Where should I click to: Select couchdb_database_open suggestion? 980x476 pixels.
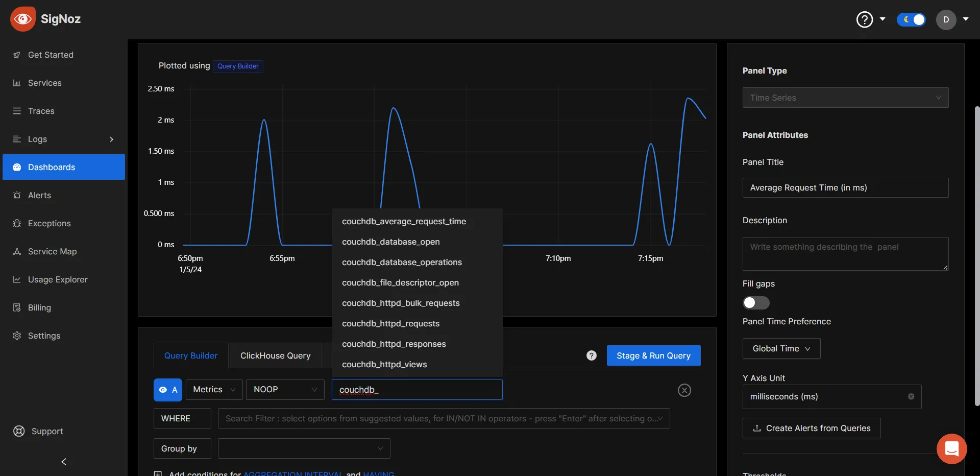coord(417,242)
